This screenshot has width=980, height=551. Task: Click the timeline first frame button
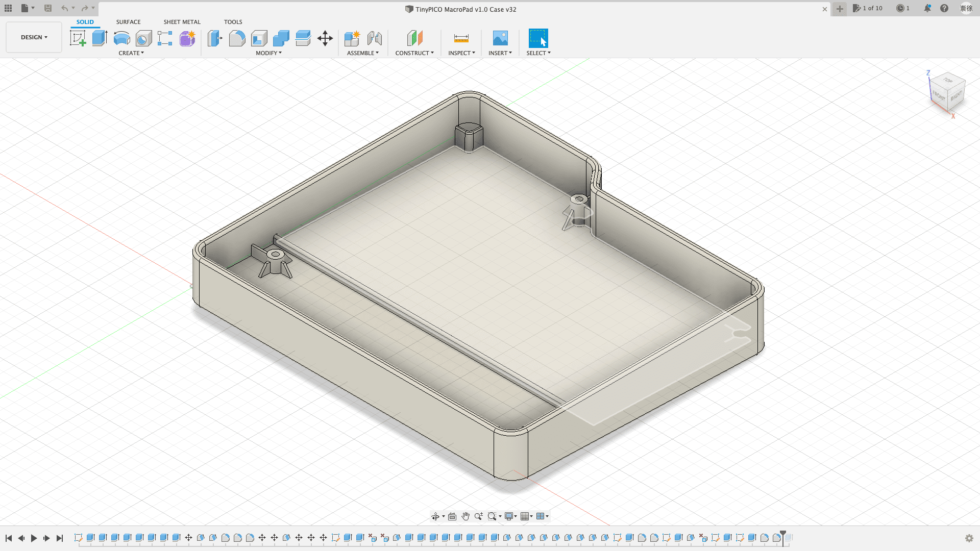click(8, 538)
